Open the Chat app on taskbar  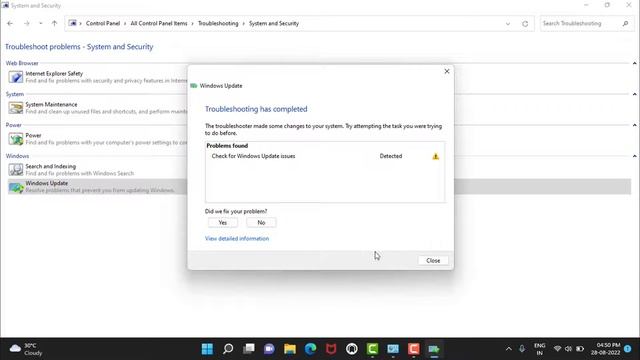[269, 349]
